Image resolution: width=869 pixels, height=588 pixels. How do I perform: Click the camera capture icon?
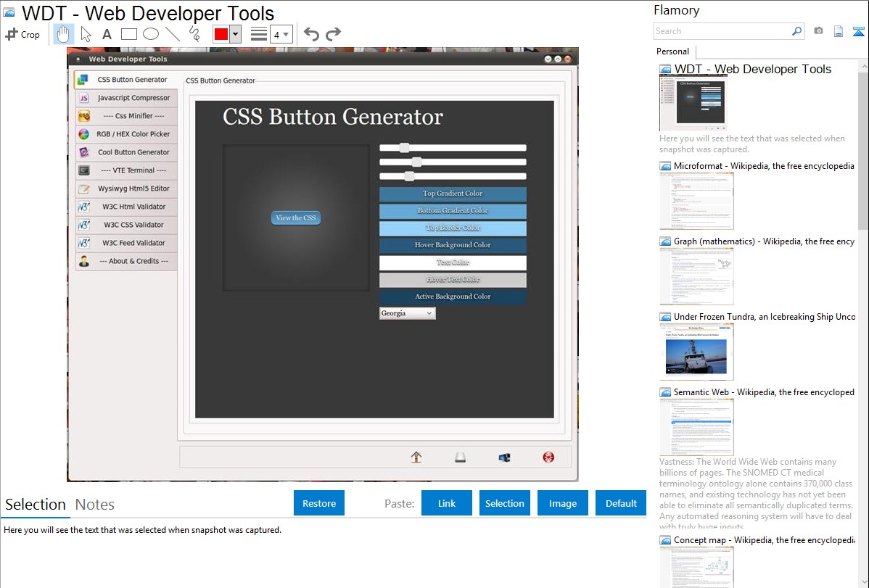point(818,31)
